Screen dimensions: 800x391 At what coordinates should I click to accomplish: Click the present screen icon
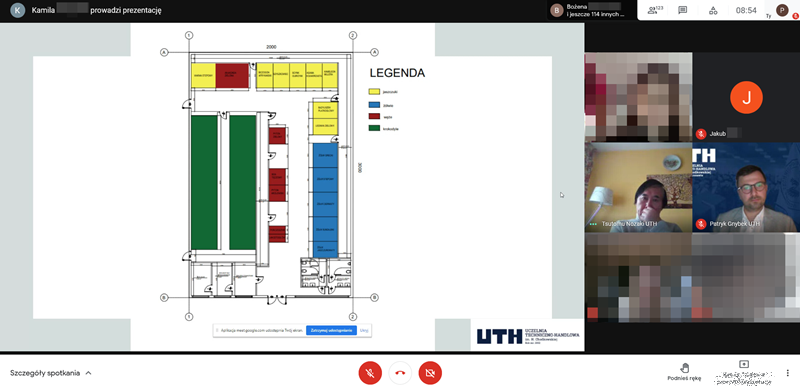[x=744, y=364]
